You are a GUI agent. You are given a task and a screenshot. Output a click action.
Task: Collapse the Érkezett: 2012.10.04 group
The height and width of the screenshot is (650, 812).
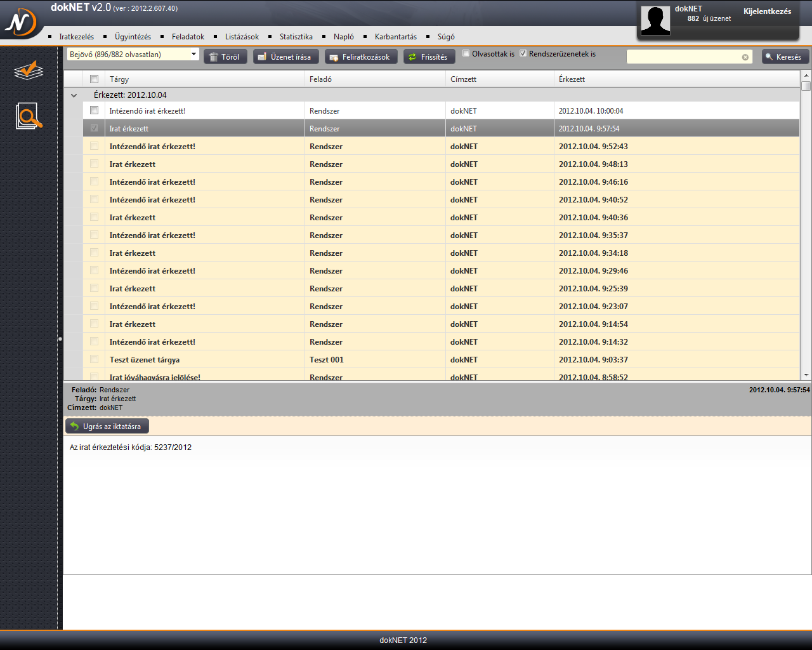coord(74,95)
